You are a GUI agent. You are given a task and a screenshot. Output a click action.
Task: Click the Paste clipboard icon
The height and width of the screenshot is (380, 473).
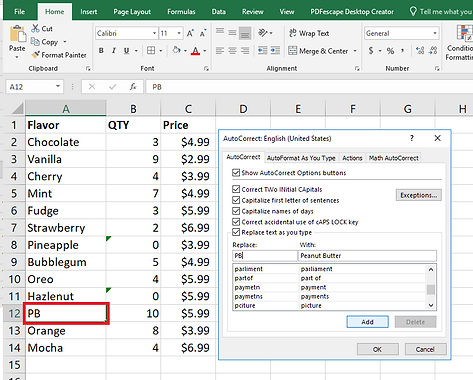[17, 35]
